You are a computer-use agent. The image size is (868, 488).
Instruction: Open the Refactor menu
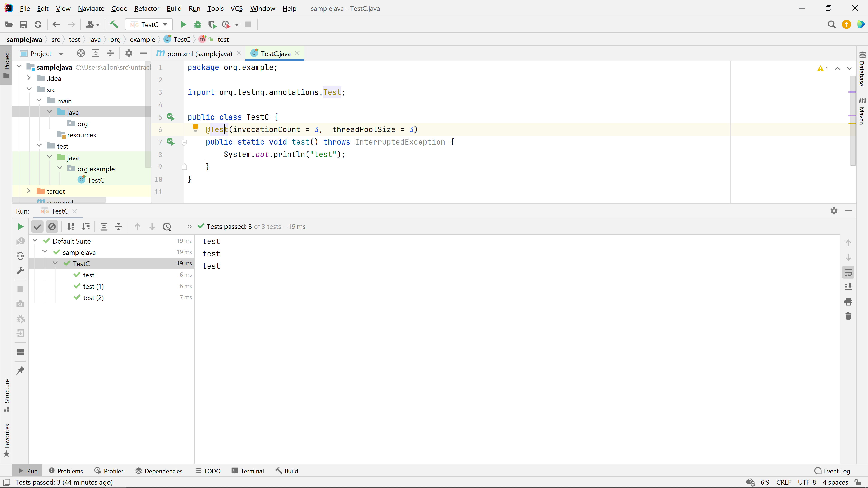coord(146,8)
